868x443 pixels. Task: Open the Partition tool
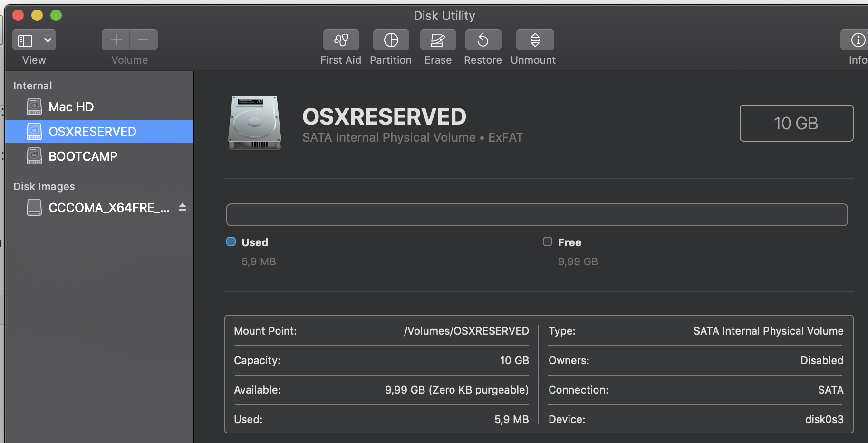(x=391, y=40)
